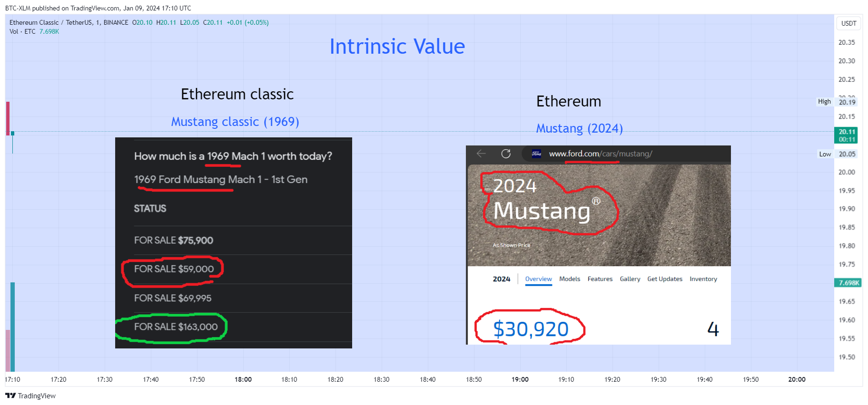Open the Models tab on the Ford page
The height and width of the screenshot is (405, 868).
[x=570, y=279]
